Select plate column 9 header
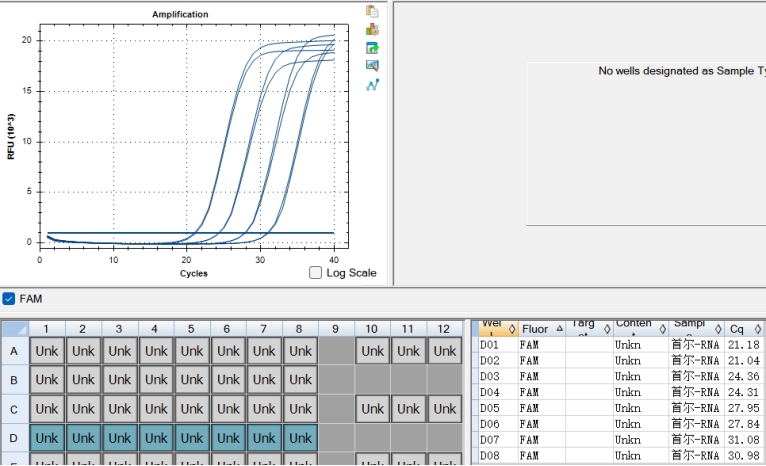Image resolution: width=766 pixels, height=466 pixels. click(x=336, y=329)
